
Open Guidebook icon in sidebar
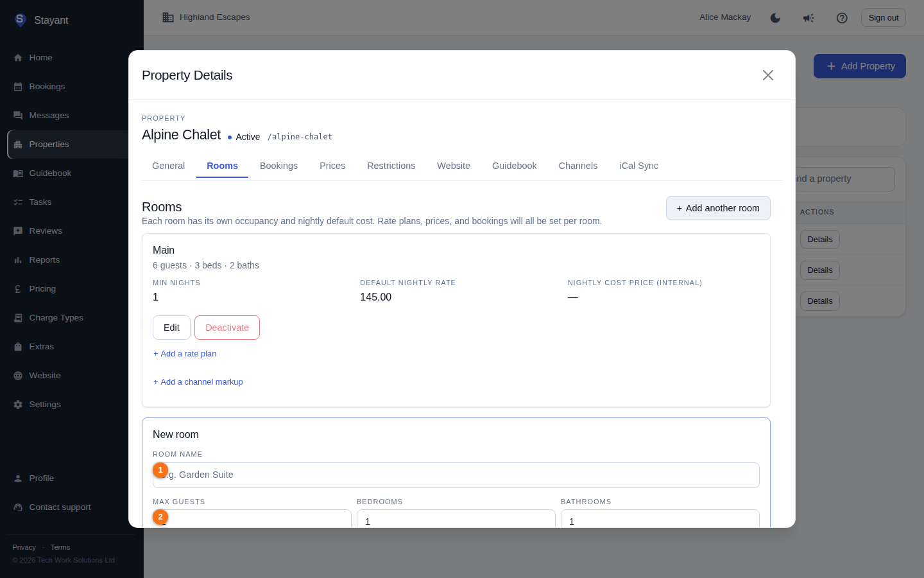(x=18, y=173)
